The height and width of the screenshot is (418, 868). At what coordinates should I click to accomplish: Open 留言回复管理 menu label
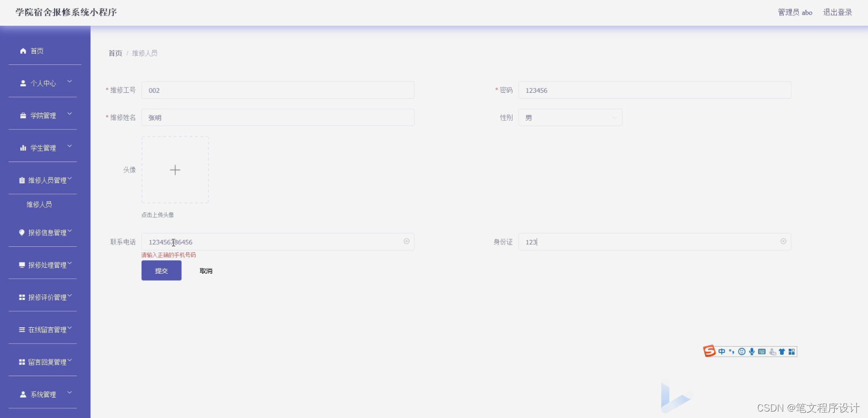(47, 362)
